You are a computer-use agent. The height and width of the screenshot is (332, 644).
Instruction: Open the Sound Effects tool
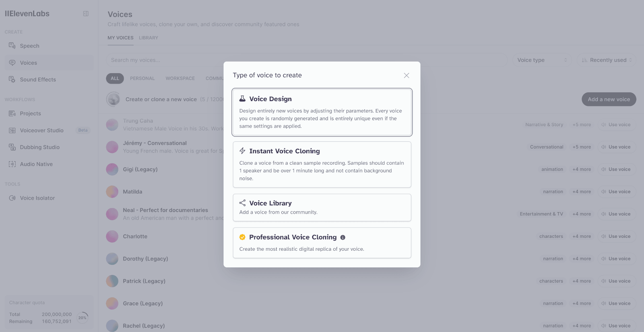pos(37,79)
